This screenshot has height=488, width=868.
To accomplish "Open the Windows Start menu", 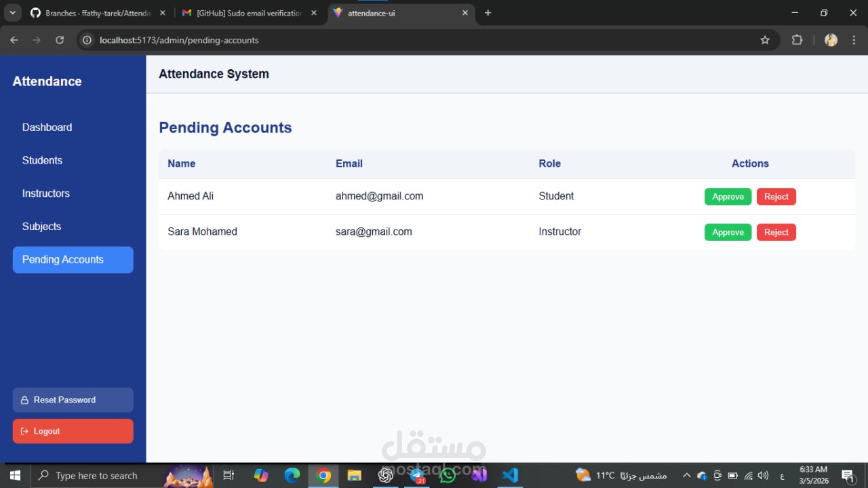I will [x=15, y=476].
